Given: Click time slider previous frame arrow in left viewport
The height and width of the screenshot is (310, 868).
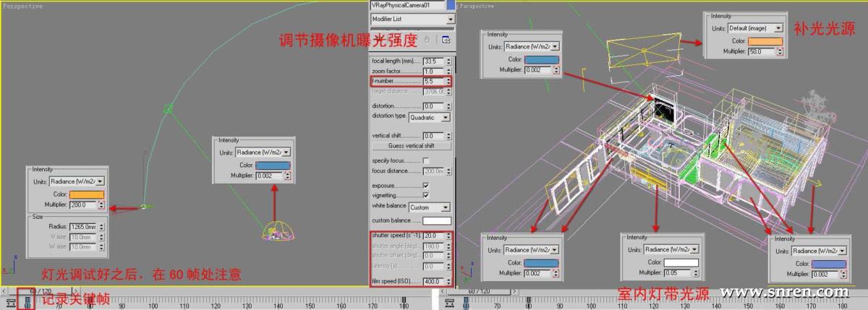Looking at the screenshot, I should pos(4,291).
